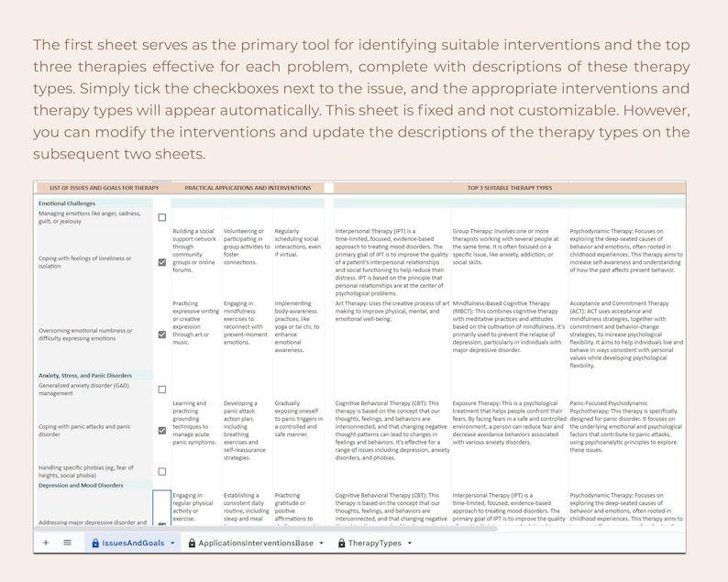Open IssuesAndGoals tab dropdown arrow

pos(172,543)
